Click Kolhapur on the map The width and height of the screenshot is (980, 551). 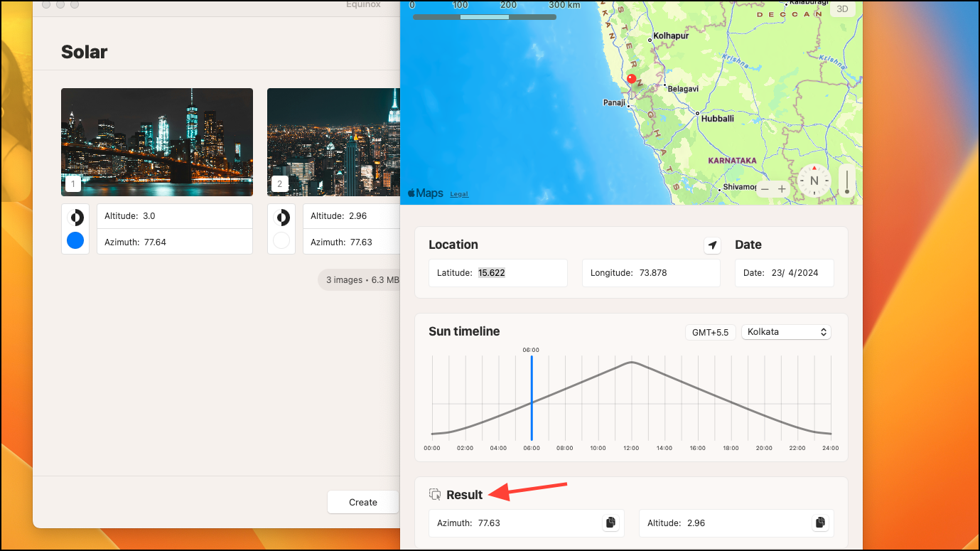(x=672, y=35)
